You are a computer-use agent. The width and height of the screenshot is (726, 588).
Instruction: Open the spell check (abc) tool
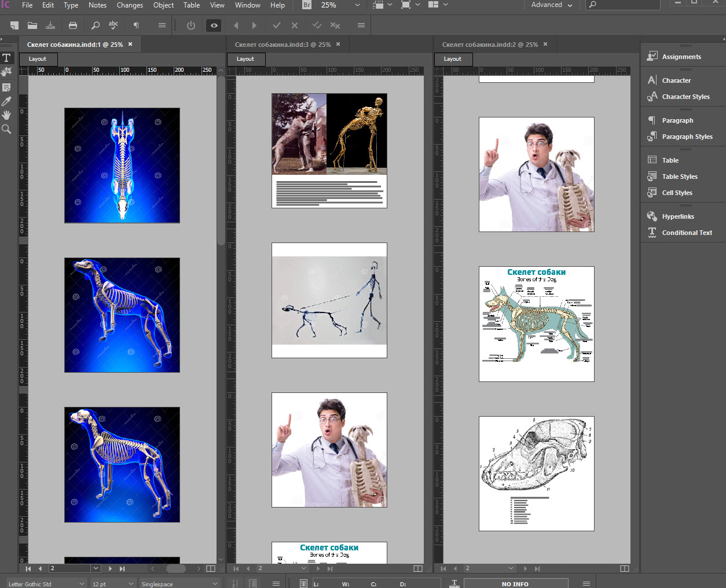coord(113,25)
